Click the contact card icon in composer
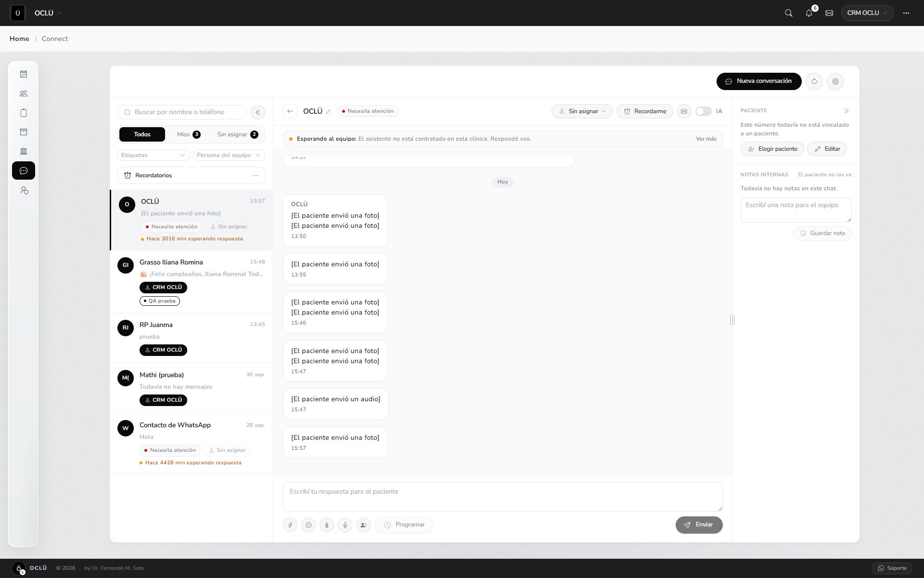Image resolution: width=924 pixels, height=578 pixels. (363, 525)
